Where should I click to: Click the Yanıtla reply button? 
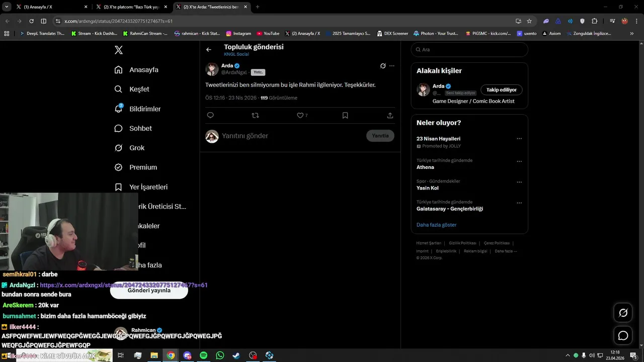tap(380, 136)
